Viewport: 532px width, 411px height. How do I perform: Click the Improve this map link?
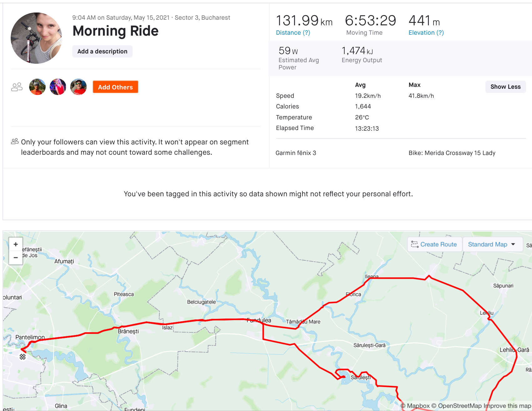507,406
